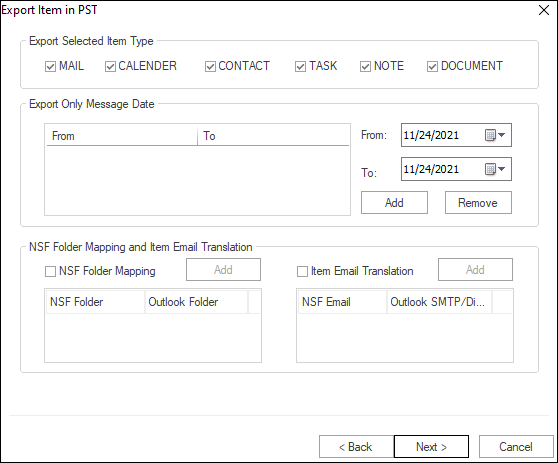Click the Remove date range button
The height and width of the screenshot is (463, 558).
click(478, 202)
